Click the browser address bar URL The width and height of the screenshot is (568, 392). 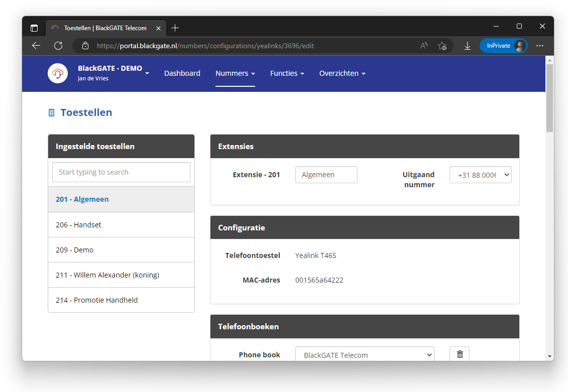coord(205,46)
